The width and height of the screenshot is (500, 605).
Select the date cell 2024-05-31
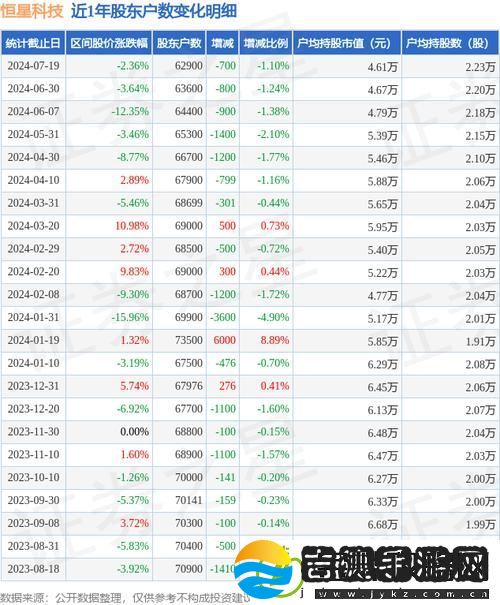pos(34,134)
